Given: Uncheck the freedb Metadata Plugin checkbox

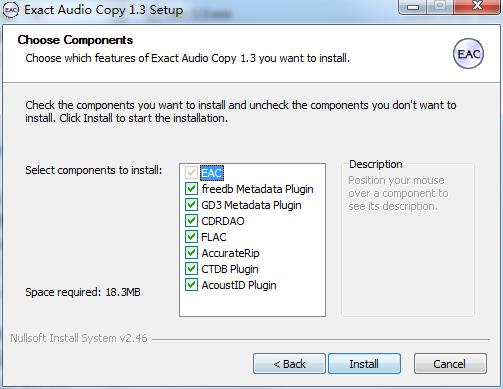Looking at the screenshot, I should 191,189.
